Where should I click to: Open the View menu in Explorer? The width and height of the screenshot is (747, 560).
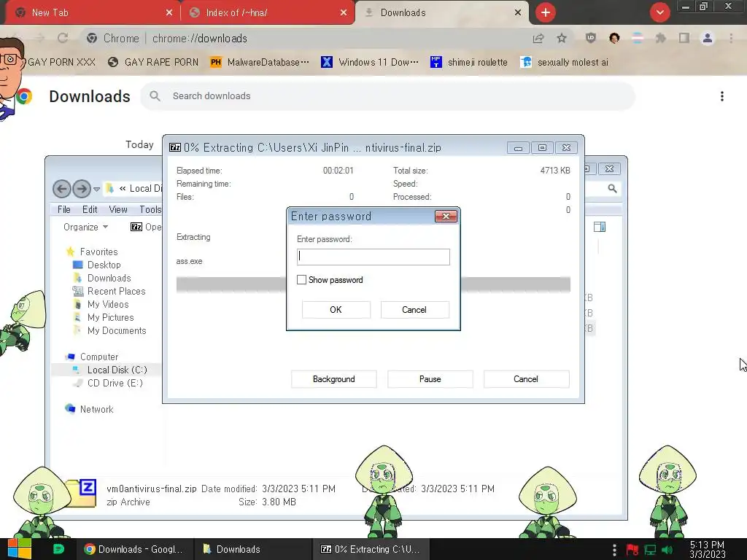tap(117, 209)
